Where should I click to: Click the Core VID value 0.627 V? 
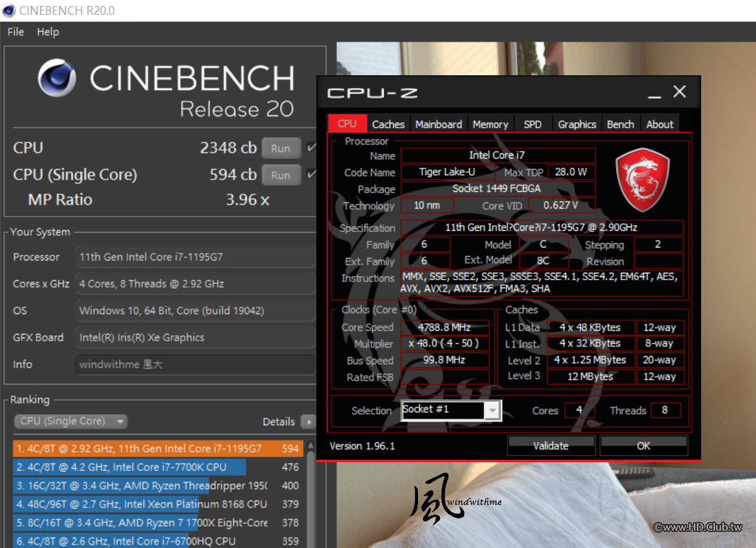[561, 205]
